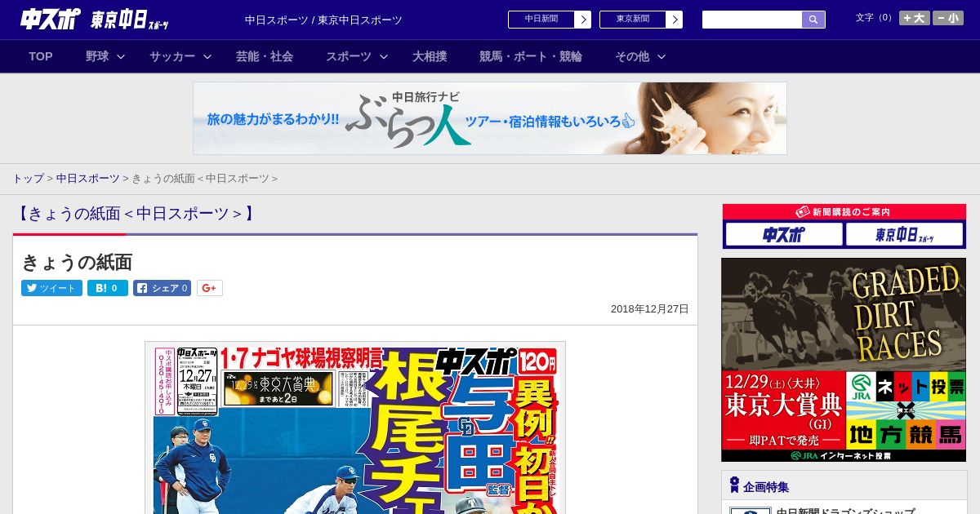Click the 新聞購読のご案内 header
This screenshot has height=514, width=980.
click(844, 212)
